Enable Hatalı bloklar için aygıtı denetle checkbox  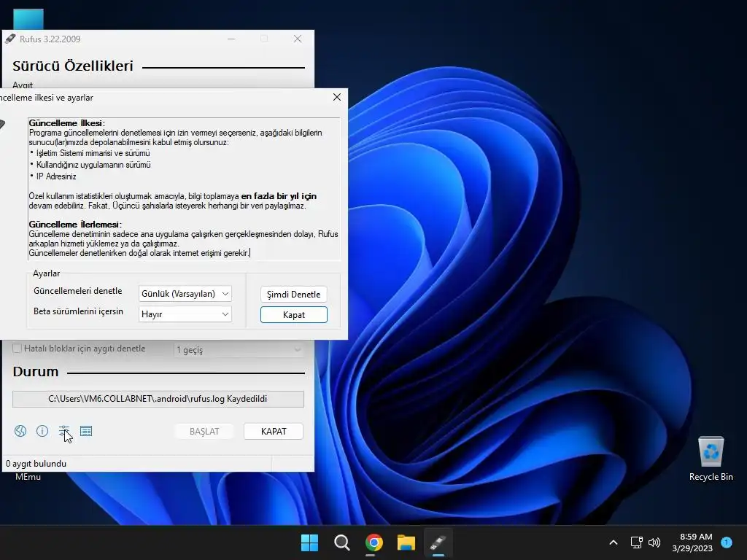point(18,349)
